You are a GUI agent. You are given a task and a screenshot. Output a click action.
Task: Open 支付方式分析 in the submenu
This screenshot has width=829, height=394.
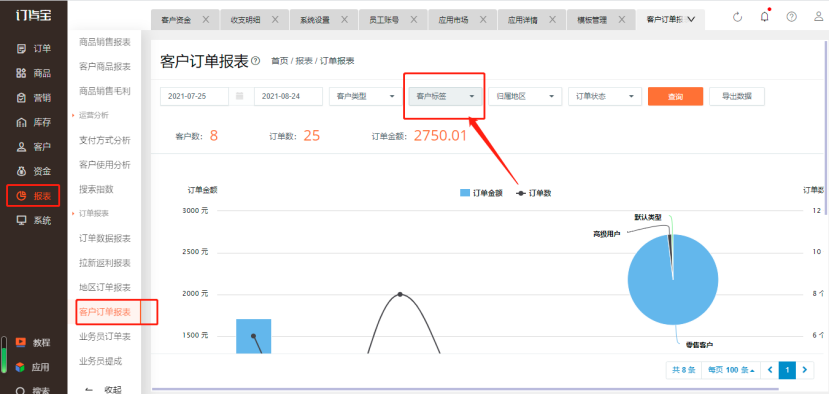pos(105,140)
